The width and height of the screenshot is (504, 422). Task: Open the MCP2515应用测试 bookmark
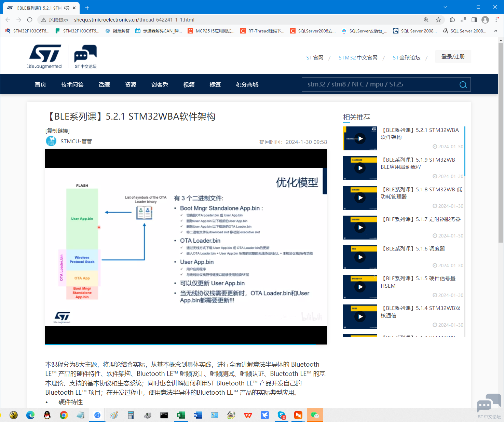pyautogui.click(x=211, y=31)
